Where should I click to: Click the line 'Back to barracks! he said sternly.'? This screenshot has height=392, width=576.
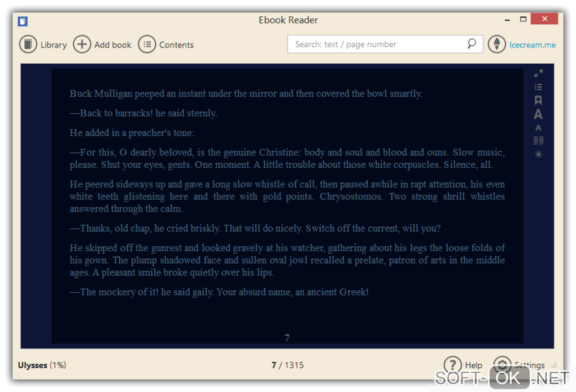click(143, 113)
